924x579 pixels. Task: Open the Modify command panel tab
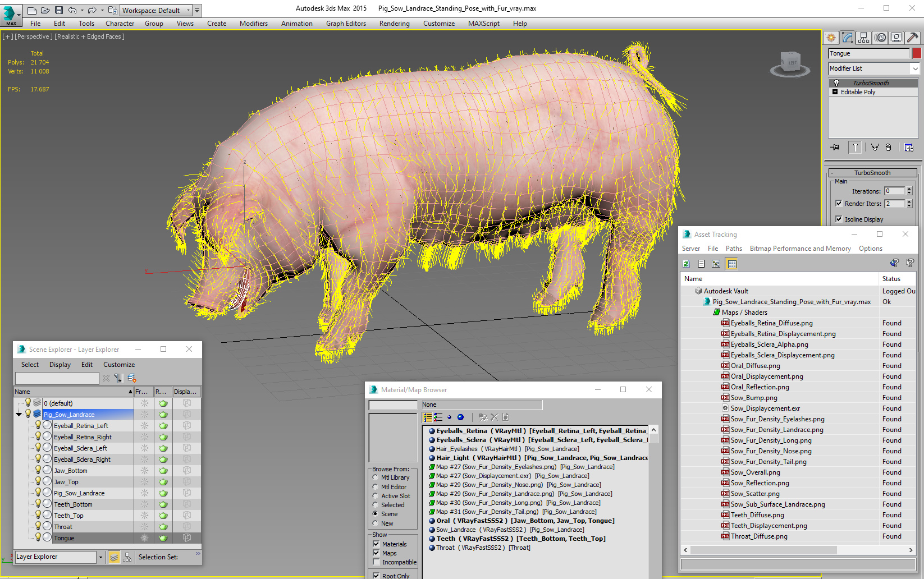[848, 38]
